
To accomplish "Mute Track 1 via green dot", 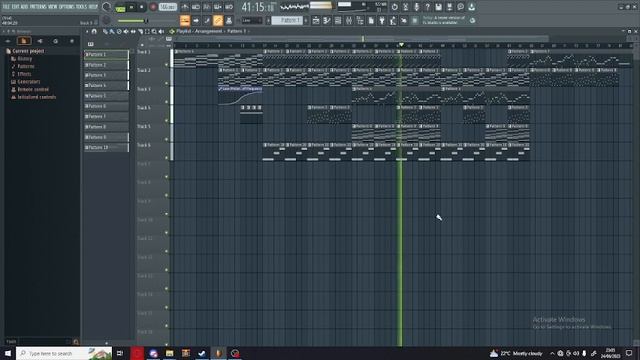I will [166, 64].
